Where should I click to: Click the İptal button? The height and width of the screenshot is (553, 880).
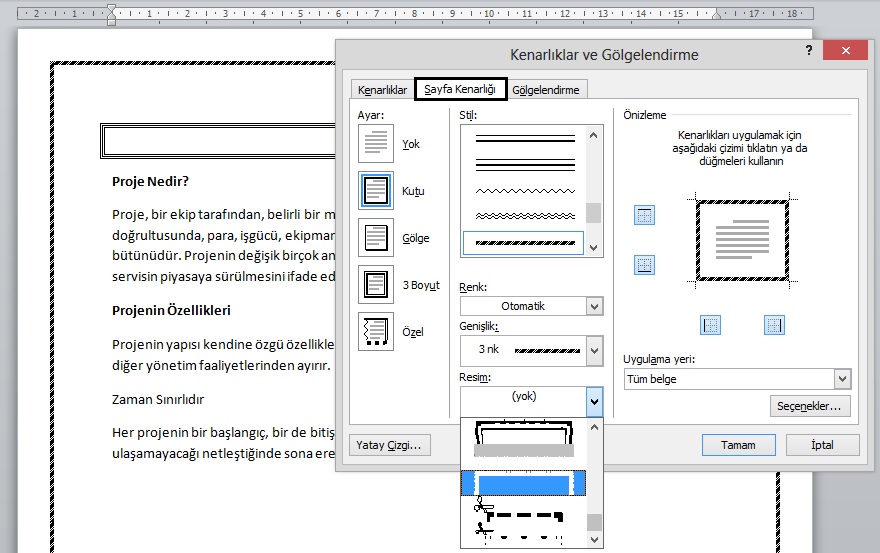pyautogui.click(x=822, y=445)
